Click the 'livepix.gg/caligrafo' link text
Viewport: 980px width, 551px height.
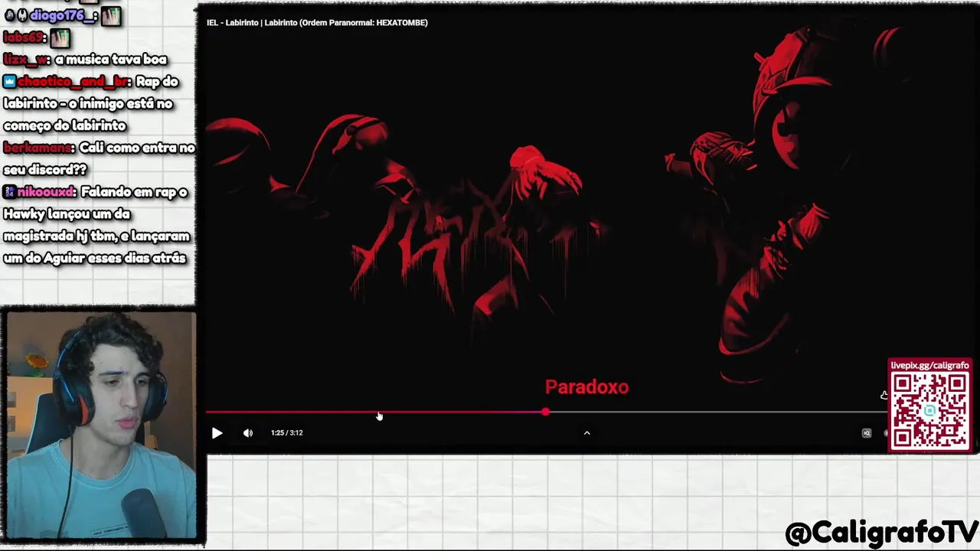pos(929,366)
